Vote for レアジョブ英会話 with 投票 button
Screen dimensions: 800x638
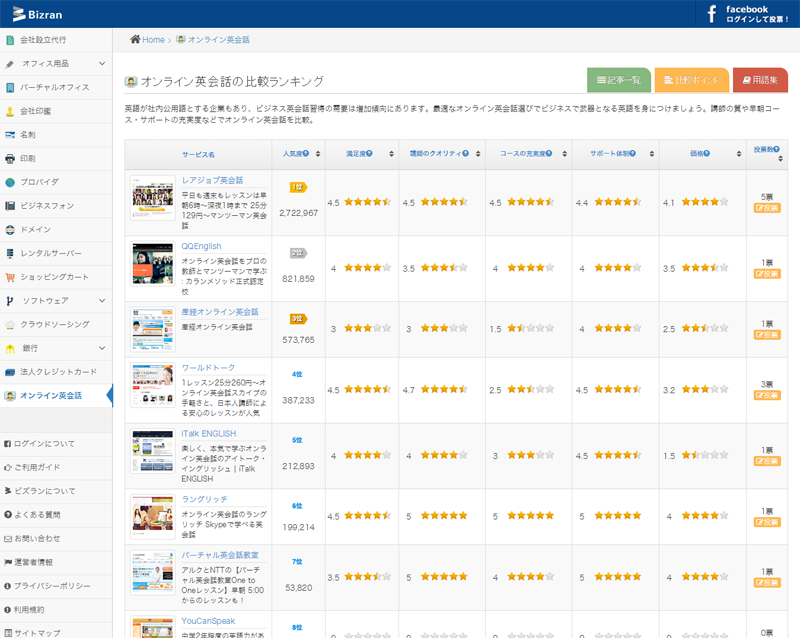click(767, 208)
